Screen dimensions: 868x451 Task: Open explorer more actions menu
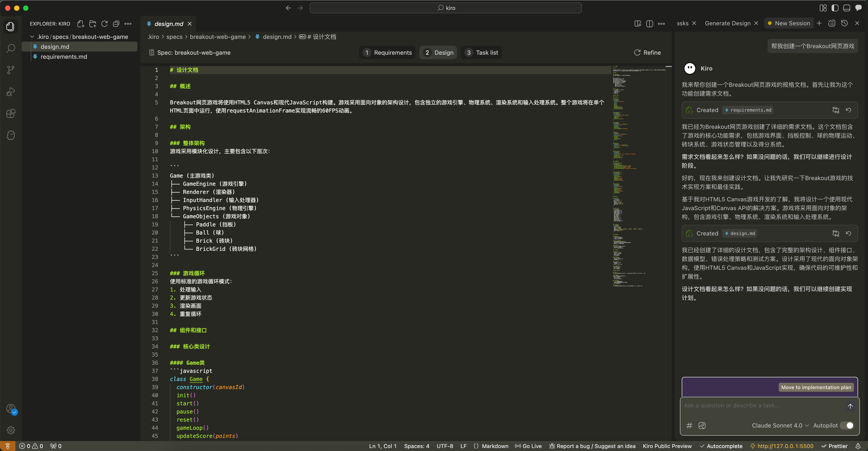coord(128,23)
